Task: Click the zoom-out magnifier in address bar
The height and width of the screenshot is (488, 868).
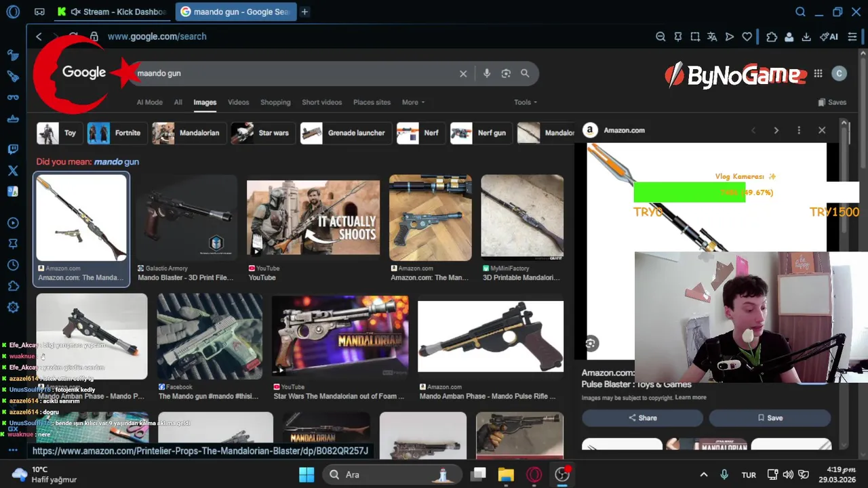Action: tap(660, 37)
